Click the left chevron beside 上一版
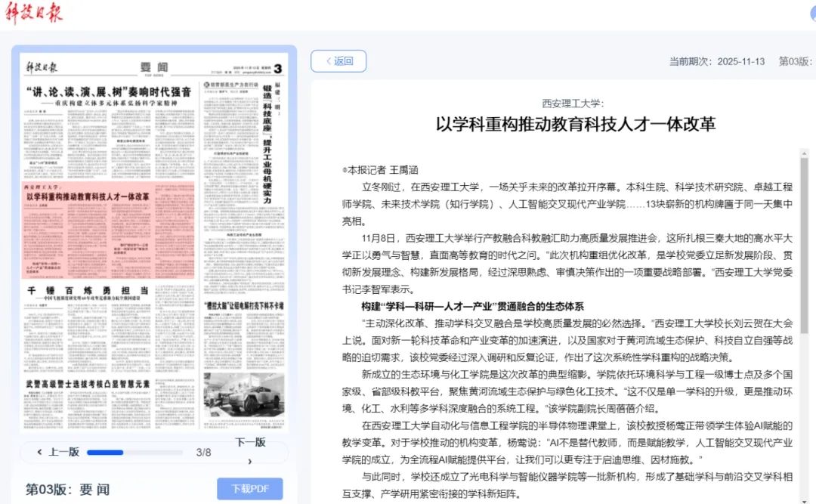 pyautogui.click(x=39, y=452)
